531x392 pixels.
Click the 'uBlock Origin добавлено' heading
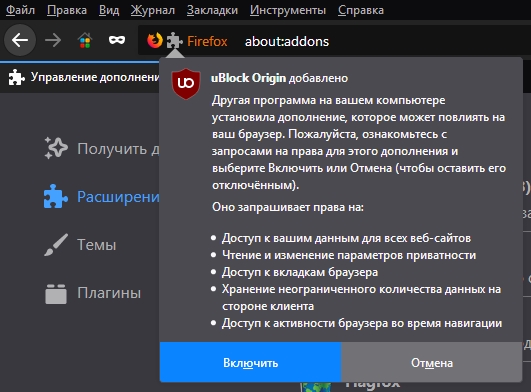(279, 78)
